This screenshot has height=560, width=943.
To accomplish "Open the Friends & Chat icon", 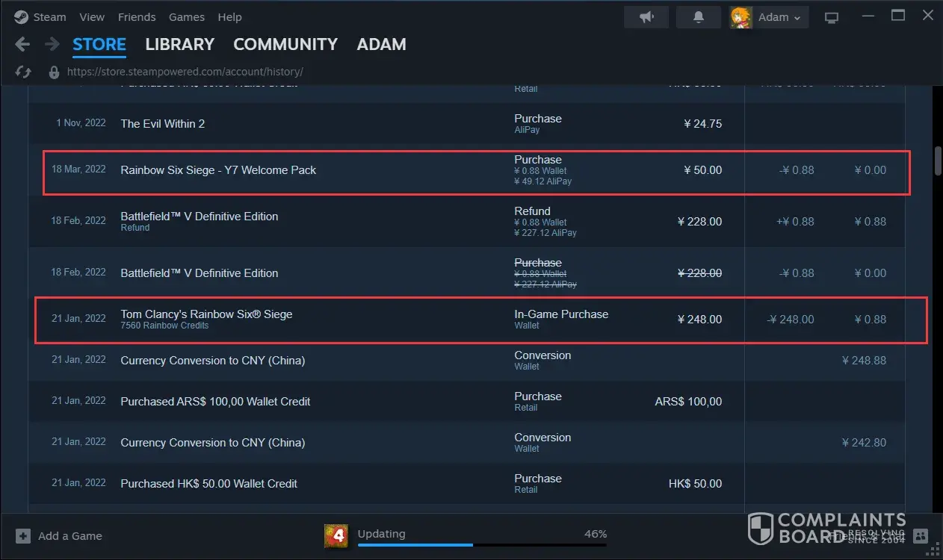I will pyautogui.click(x=921, y=536).
